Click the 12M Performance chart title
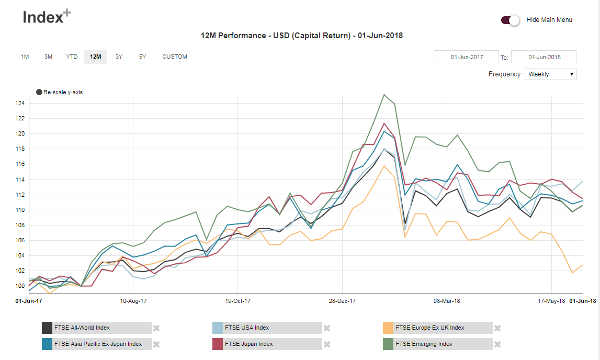The width and height of the screenshot is (600, 360). click(x=302, y=36)
